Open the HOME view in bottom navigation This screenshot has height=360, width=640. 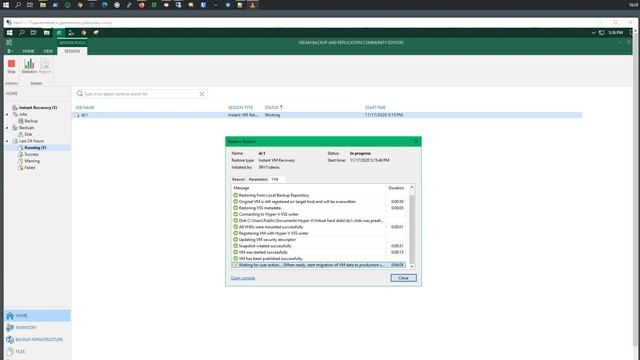pyautogui.click(x=37, y=316)
